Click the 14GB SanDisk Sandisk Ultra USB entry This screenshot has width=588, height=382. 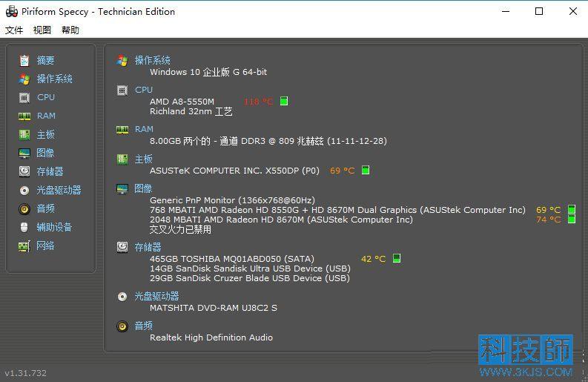click(x=250, y=269)
